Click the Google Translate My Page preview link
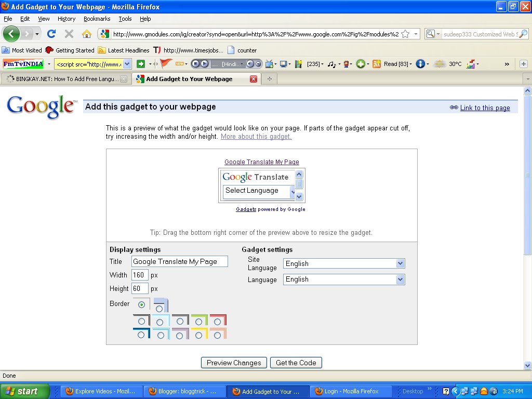Viewport: 532px width, 399px height. pos(262,162)
